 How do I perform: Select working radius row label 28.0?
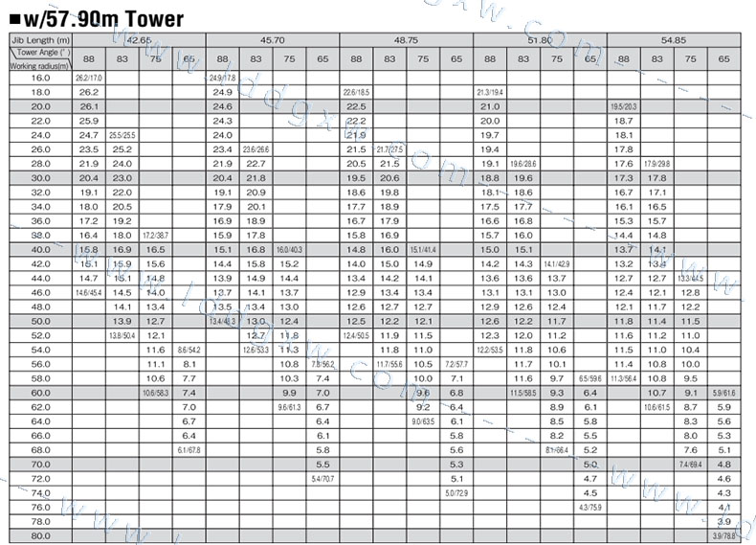40,164
